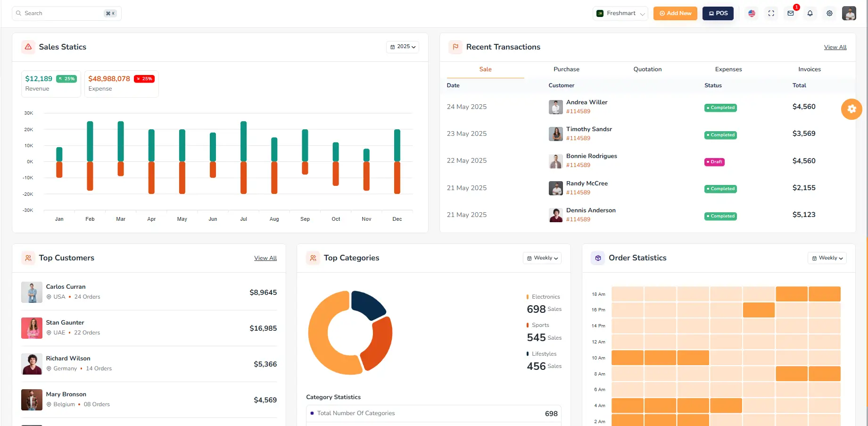Switch to the Quotation tab

(x=647, y=69)
